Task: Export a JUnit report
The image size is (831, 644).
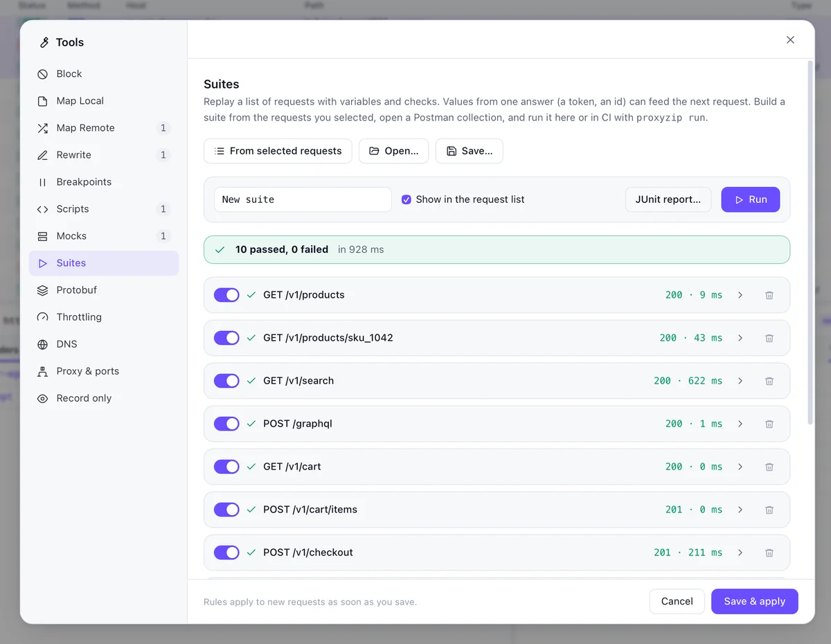Action: coord(668,199)
